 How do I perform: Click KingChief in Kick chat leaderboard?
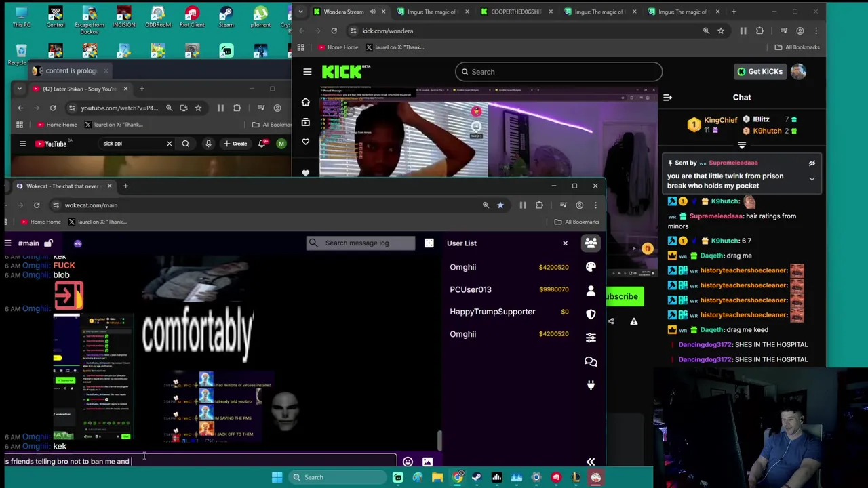[x=720, y=120]
